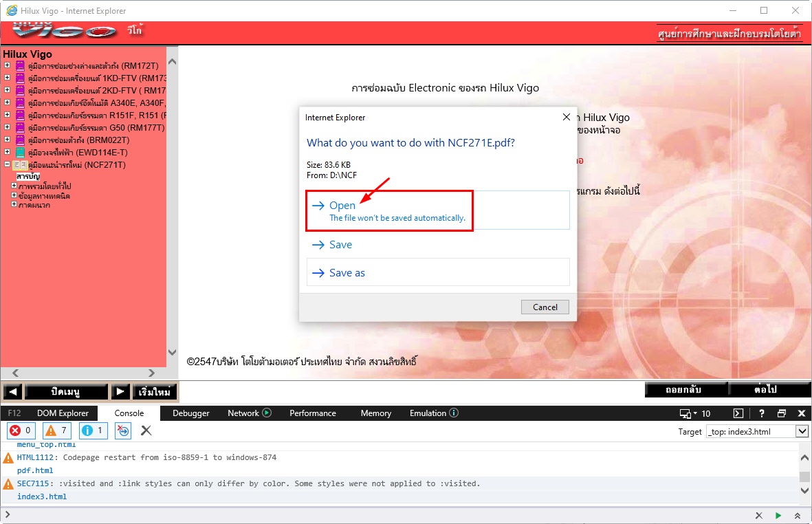812x524 pixels.
Task: Unpin developer tools into separate window
Action: coord(782,413)
